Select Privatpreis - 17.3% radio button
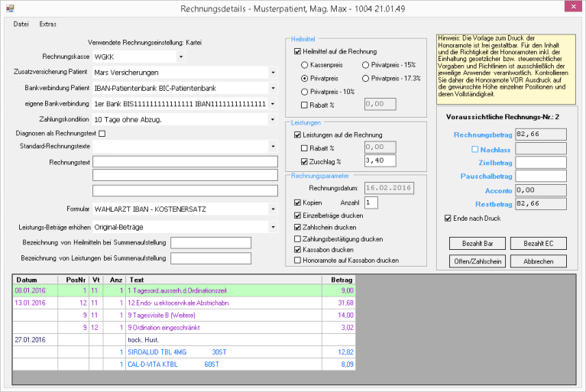Screen dimensions: 586x392 tap(365, 79)
